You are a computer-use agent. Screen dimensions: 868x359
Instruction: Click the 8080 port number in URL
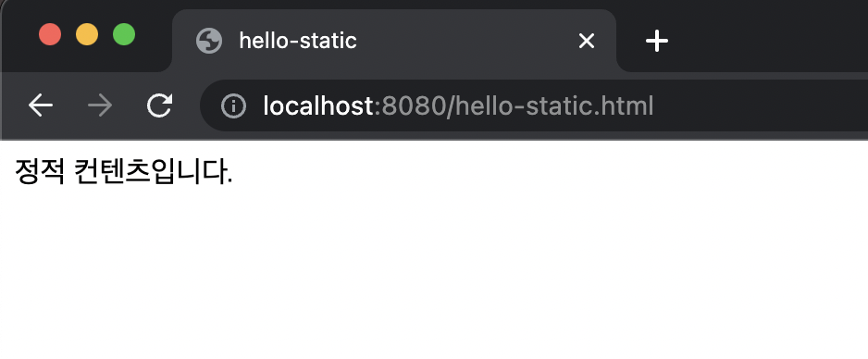pos(414,105)
